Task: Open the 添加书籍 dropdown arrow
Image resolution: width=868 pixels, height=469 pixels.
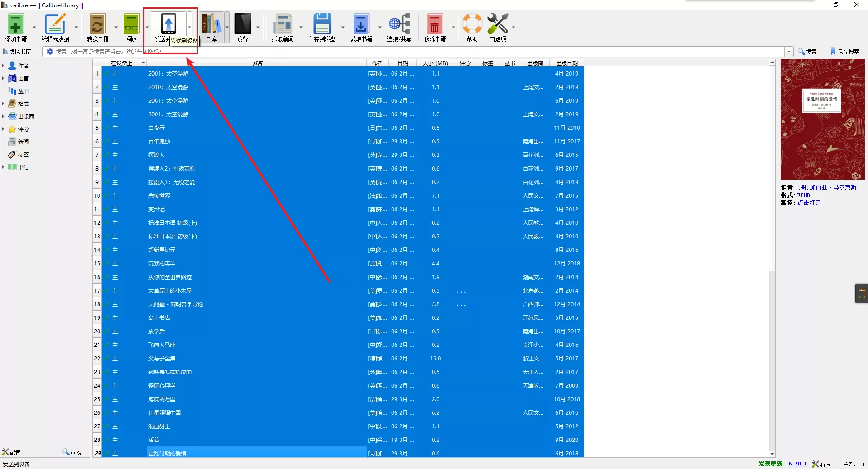Action: coord(34,27)
